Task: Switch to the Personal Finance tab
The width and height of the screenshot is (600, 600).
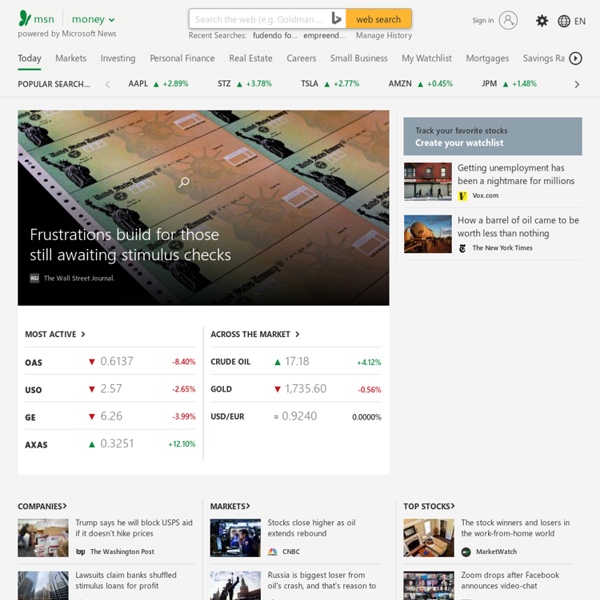Action: coord(182,58)
